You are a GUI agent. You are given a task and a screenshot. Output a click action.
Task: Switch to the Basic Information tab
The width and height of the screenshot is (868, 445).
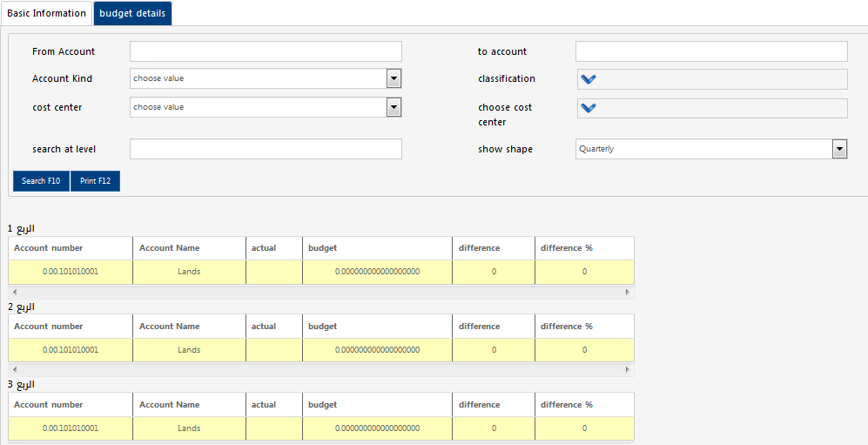point(46,13)
